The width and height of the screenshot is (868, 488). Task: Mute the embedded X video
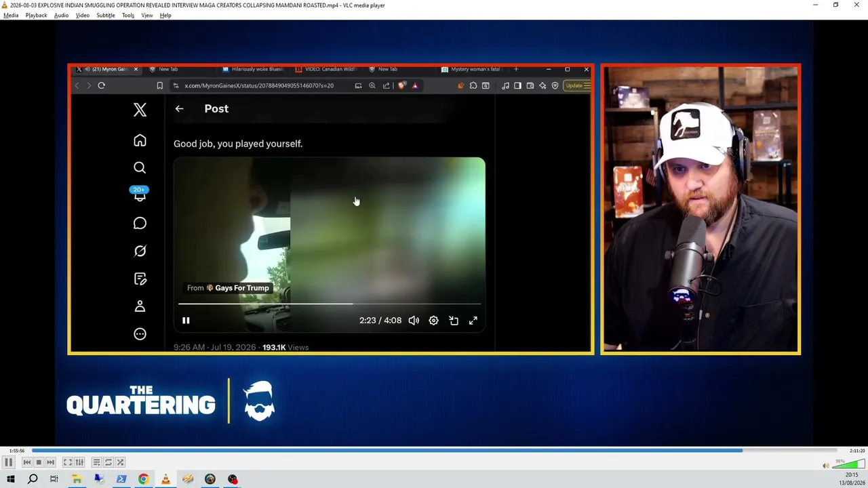[414, 321]
